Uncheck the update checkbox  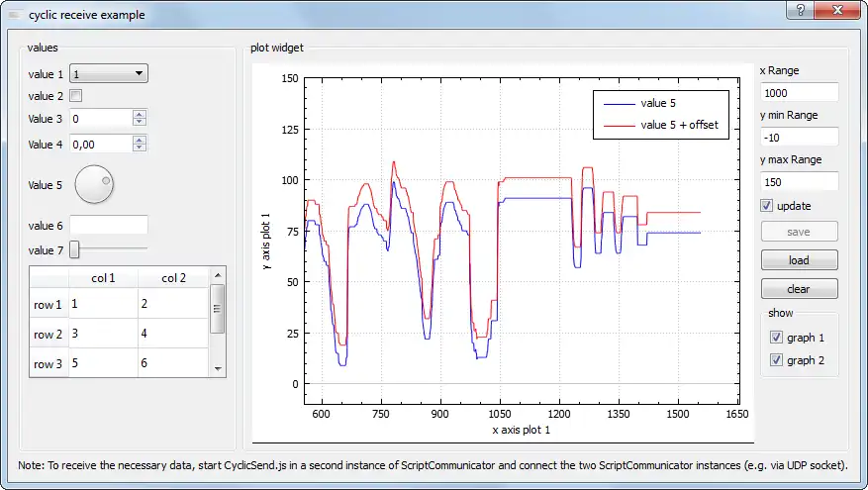click(x=767, y=206)
